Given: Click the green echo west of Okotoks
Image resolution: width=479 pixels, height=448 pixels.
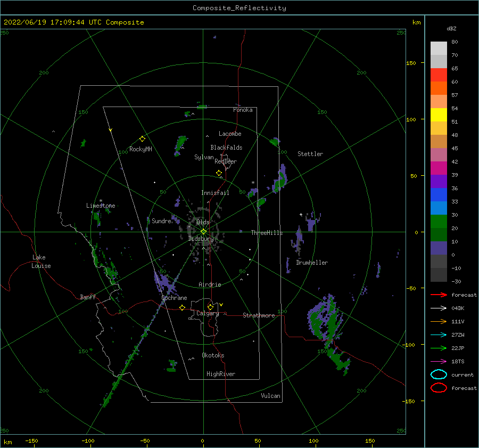Looking at the screenshot, I should pyautogui.click(x=172, y=365).
